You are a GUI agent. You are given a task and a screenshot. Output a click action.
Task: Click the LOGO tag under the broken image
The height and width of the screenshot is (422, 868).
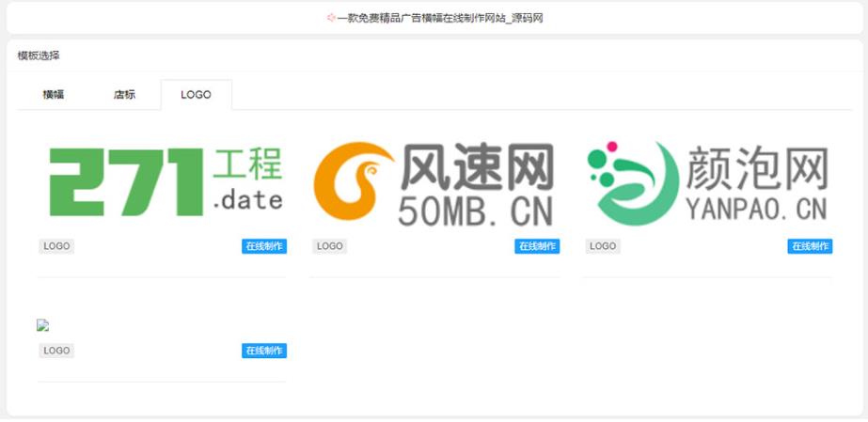click(x=56, y=351)
